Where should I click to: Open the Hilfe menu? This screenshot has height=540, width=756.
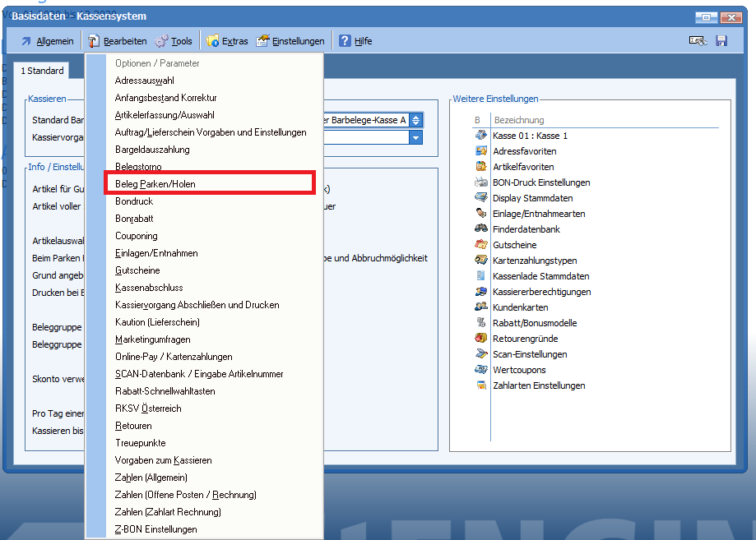point(355,41)
